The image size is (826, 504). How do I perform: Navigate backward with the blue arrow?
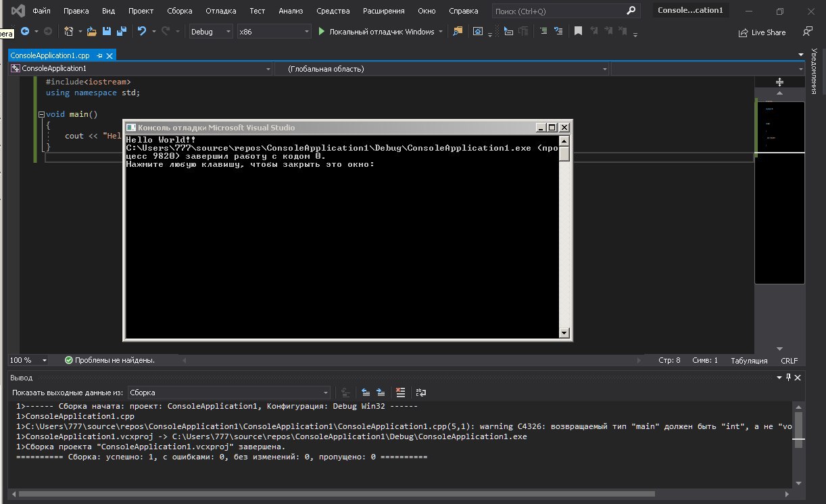pos(25,31)
